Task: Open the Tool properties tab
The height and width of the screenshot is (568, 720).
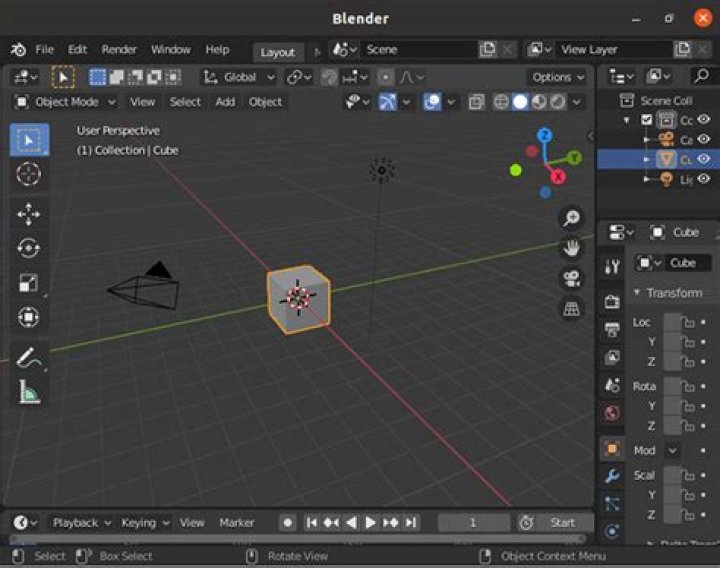Action: click(x=612, y=266)
